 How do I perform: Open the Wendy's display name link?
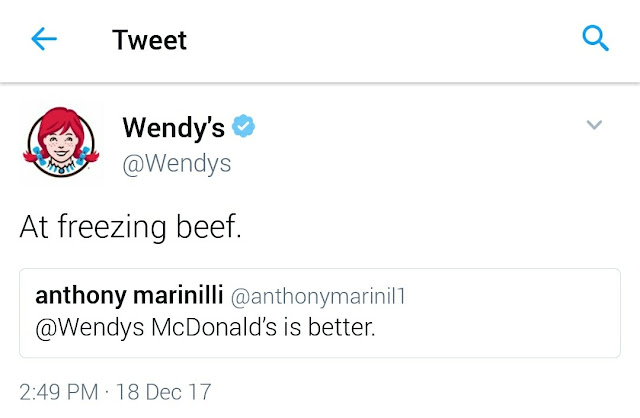(x=172, y=127)
